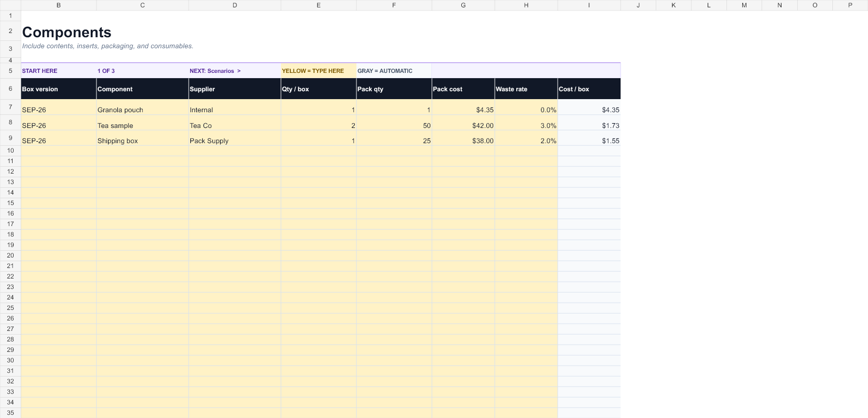Select column header E
Screen dimensions: 868x418
(319, 5)
